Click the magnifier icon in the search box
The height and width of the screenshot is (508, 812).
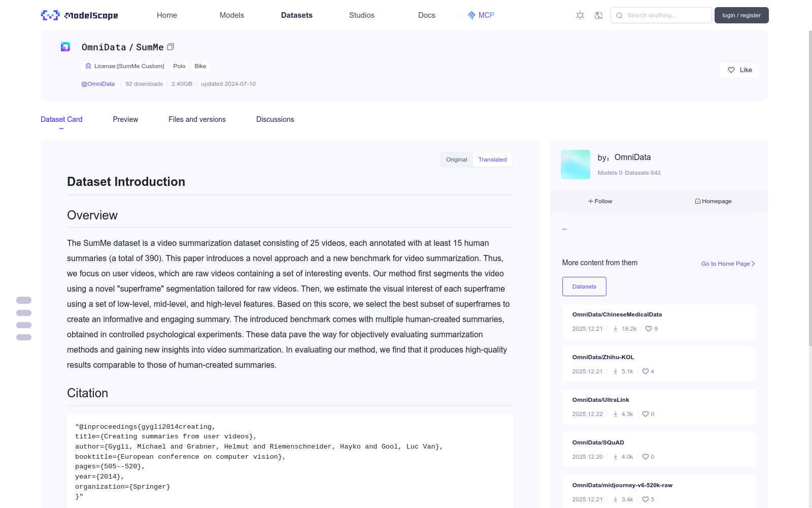click(x=619, y=15)
